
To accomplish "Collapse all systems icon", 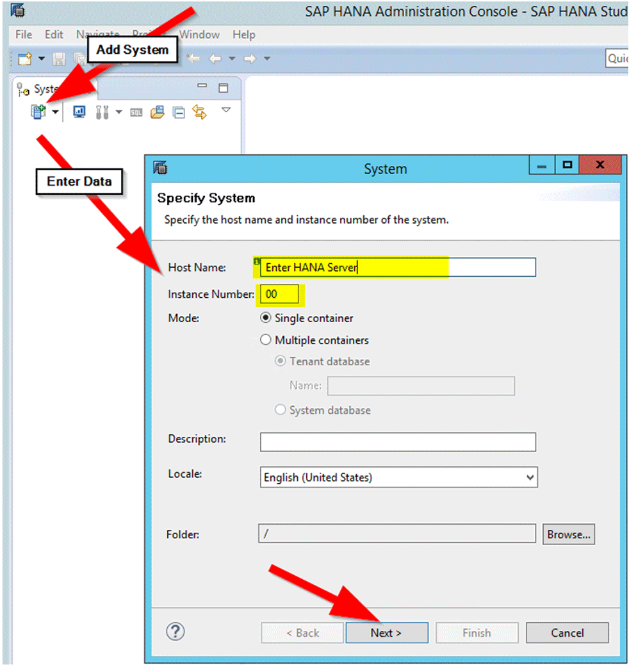I will [178, 113].
